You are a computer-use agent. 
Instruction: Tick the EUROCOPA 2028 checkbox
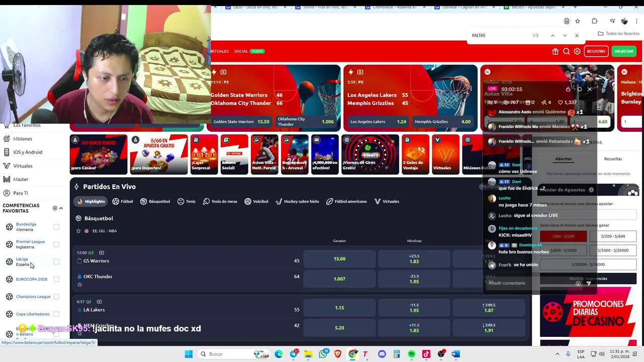pos(56,279)
